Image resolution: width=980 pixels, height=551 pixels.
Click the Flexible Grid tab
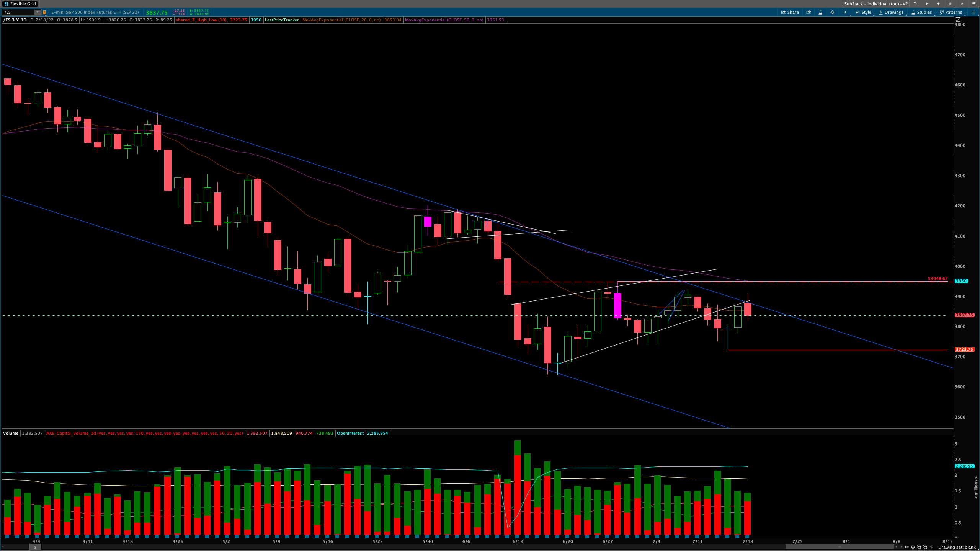point(20,4)
